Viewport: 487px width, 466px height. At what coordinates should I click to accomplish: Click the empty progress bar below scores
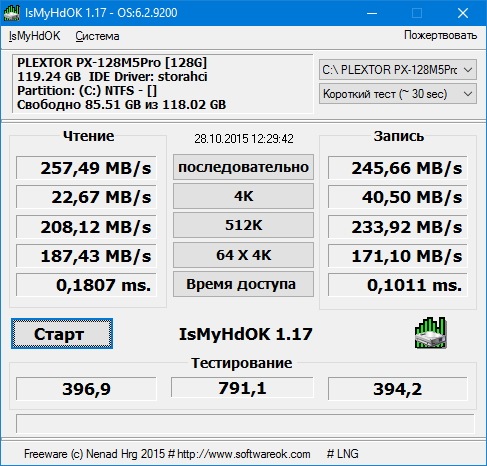click(245, 423)
